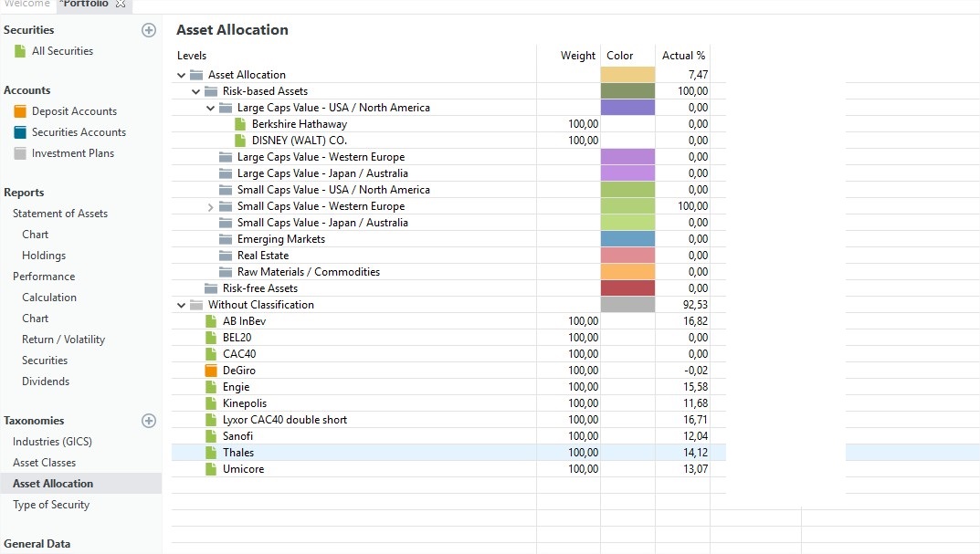Click the Without Classification grey color swatch
This screenshot has width=980, height=554.
(x=627, y=305)
